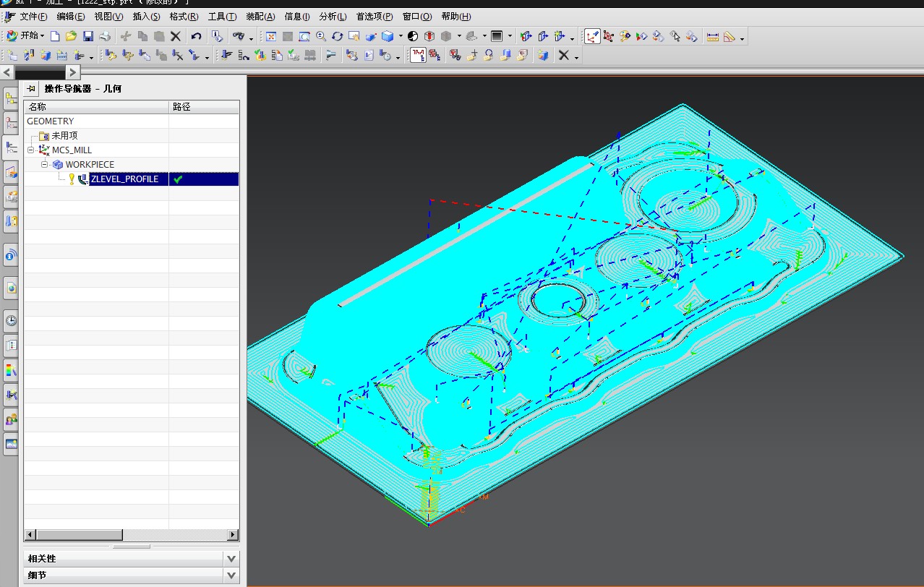The width and height of the screenshot is (924, 587).
Task: Click the 路径 column header
Action: (x=204, y=107)
